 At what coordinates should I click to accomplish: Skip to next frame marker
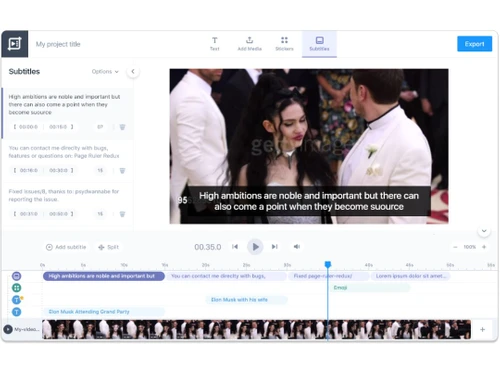[x=275, y=247]
